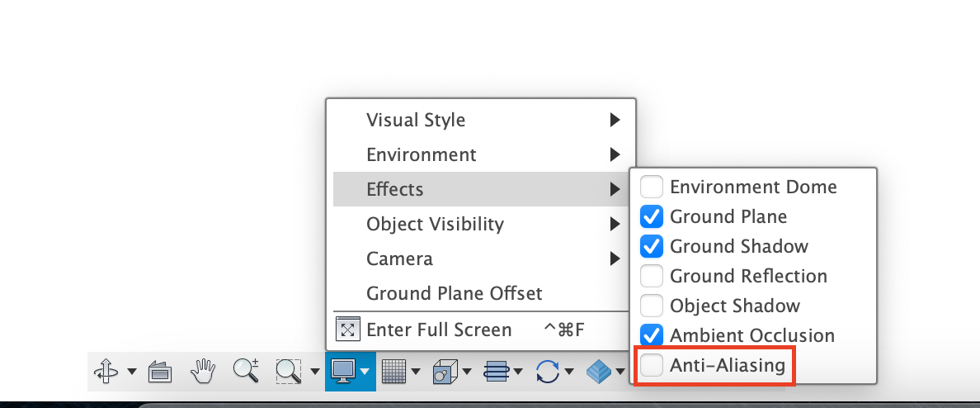Open the Zoom Window dropdown arrow
This screenshot has width=980, height=408.
point(315,372)
